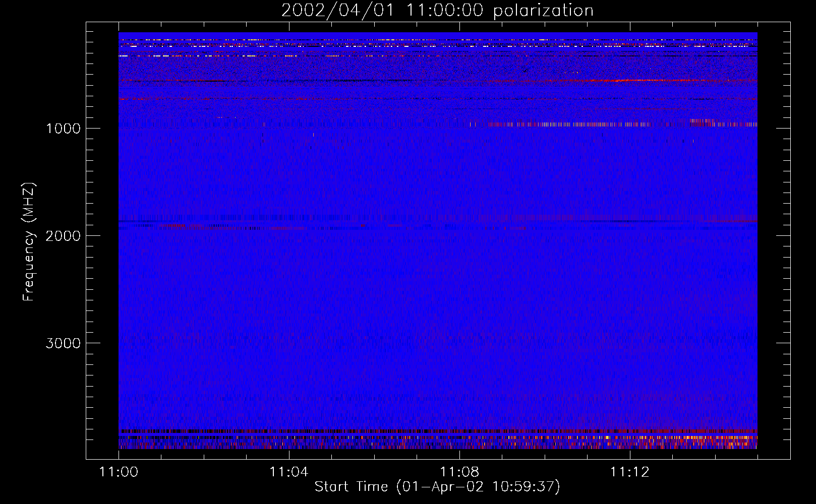Click the "3000" frequency tick label
This screenshot has height=504, width=816.
[63, 343]
